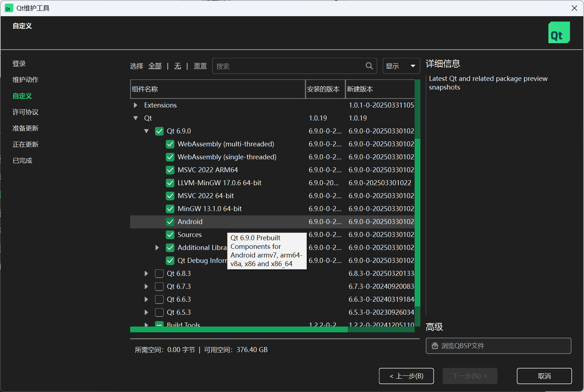Uncheck the Android component checkbox
The width and height of the screenshot is (584, 392).
point(170,222)
